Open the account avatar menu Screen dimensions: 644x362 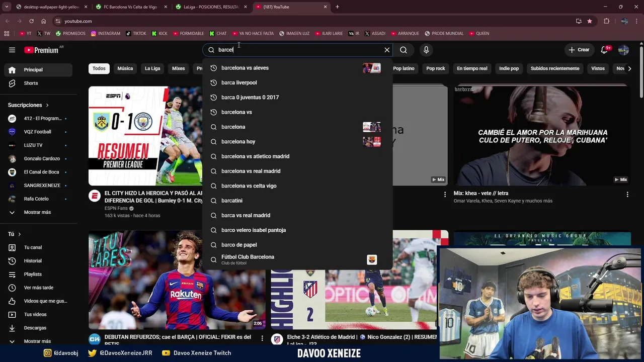[623, 50]
